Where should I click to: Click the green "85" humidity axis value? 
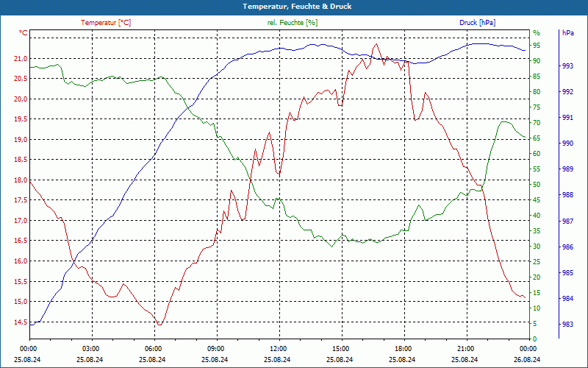tap(537, 77)
